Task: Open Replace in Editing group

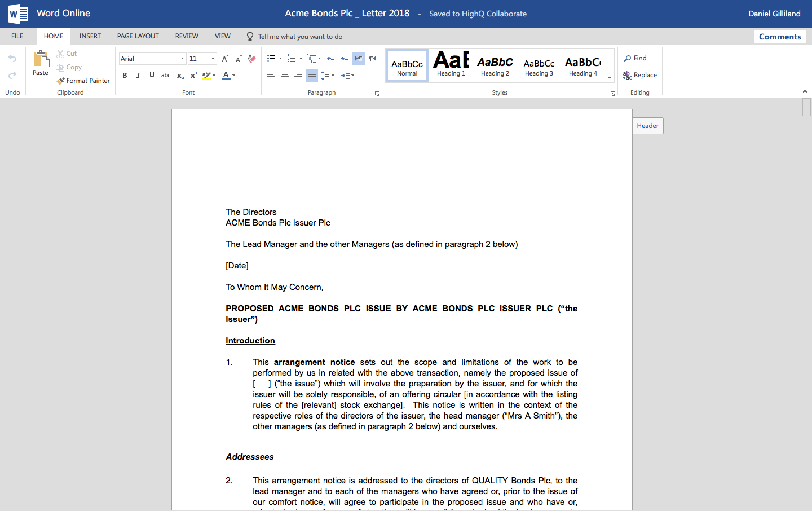Action: [x=640, y=75]
